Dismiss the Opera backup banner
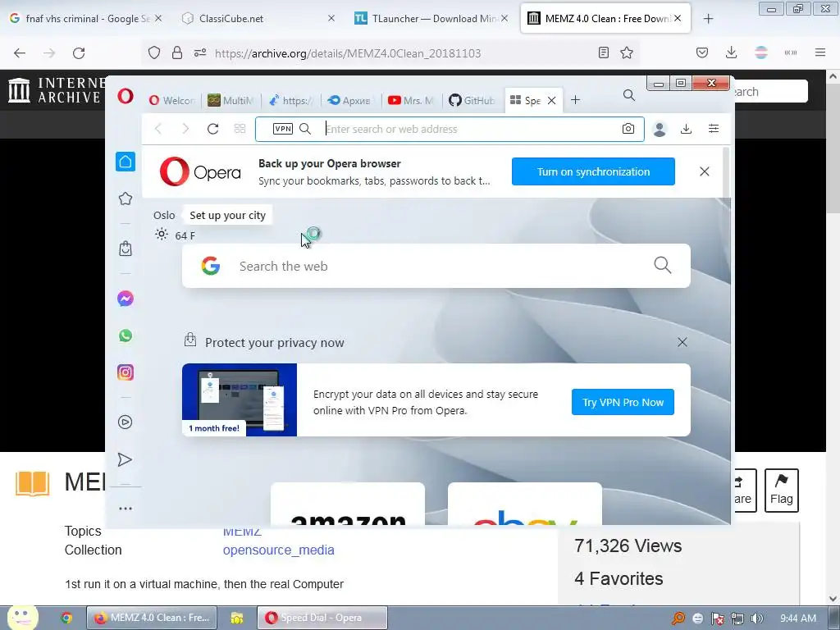Screen dimensions: 840x630 (x=705, y=171)
